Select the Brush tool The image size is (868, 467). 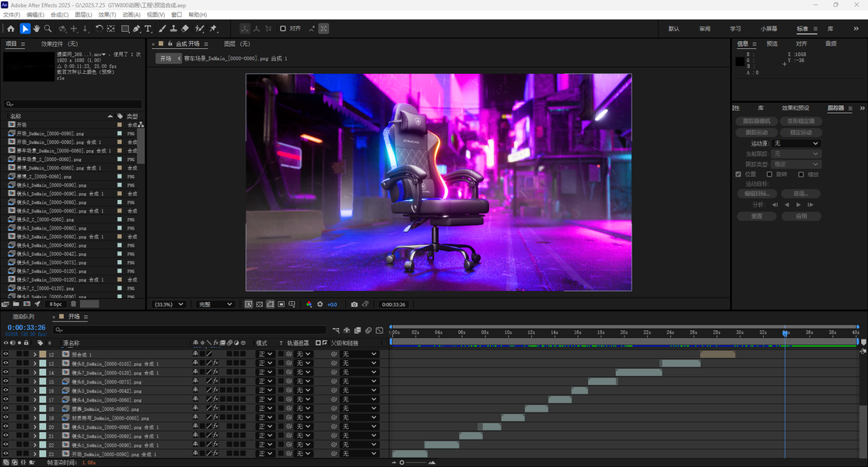[x=162, y=28]
